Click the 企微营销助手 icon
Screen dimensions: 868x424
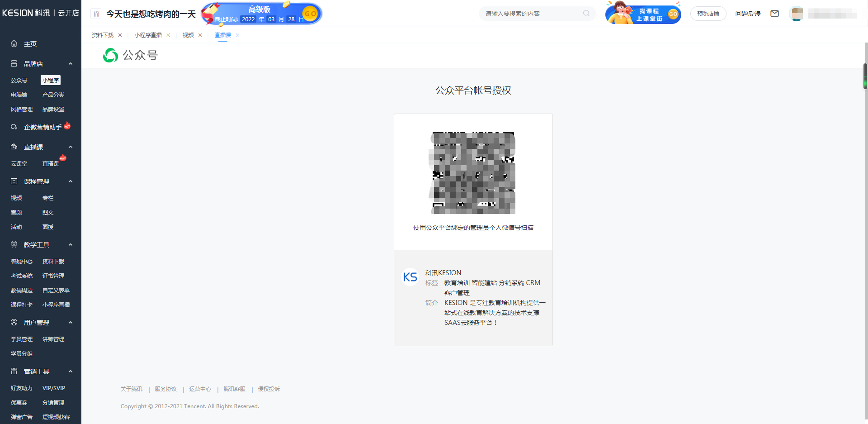coord(14,127)
